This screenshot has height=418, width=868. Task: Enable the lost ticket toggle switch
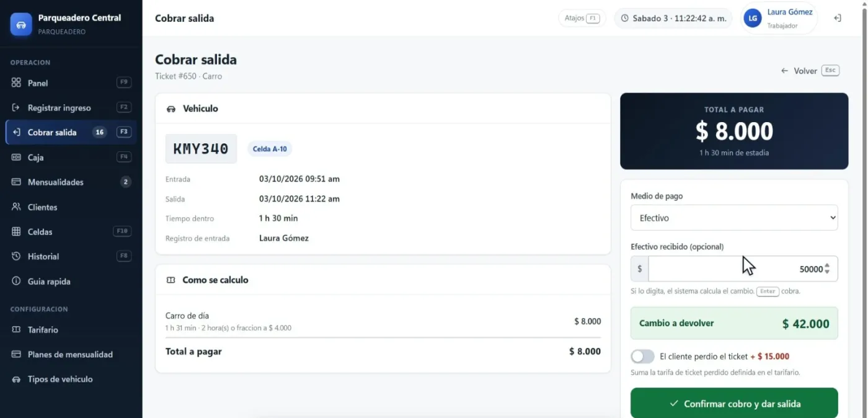point(643,357)
